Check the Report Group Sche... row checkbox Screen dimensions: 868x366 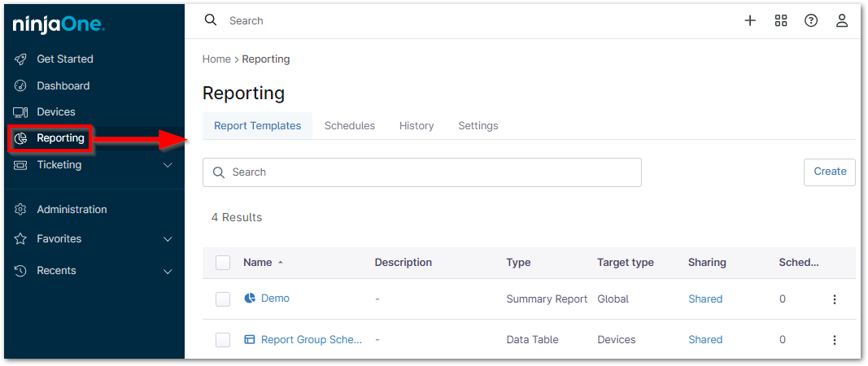pos(223,340)
